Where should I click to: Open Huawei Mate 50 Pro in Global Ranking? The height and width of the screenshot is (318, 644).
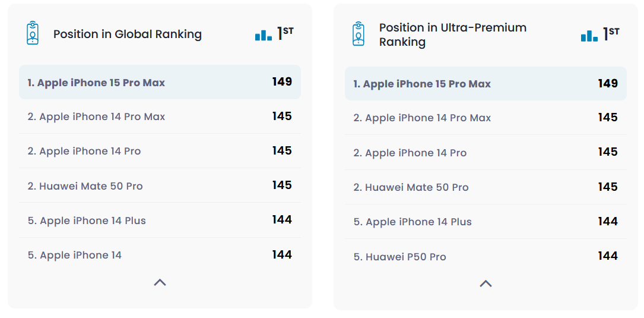(85, 186)
